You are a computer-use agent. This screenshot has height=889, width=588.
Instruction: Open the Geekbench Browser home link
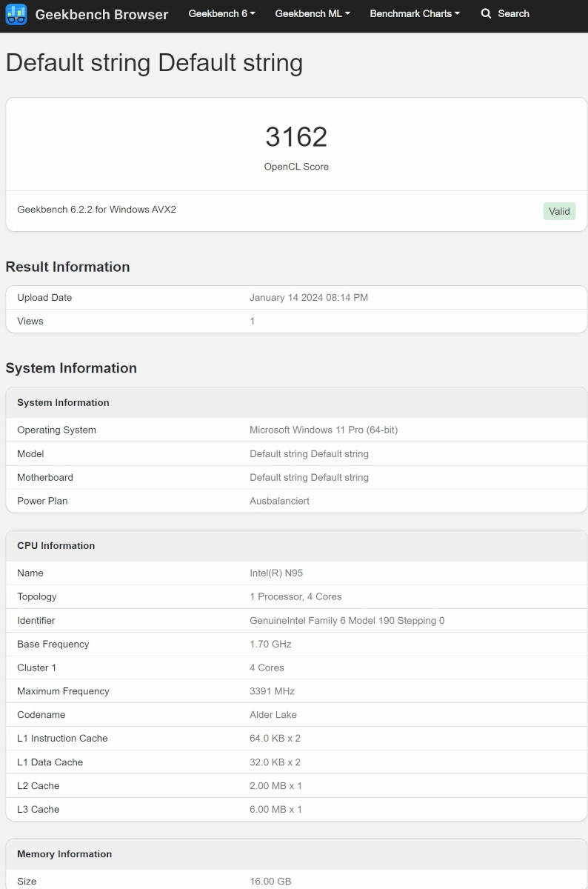[101, 14]
